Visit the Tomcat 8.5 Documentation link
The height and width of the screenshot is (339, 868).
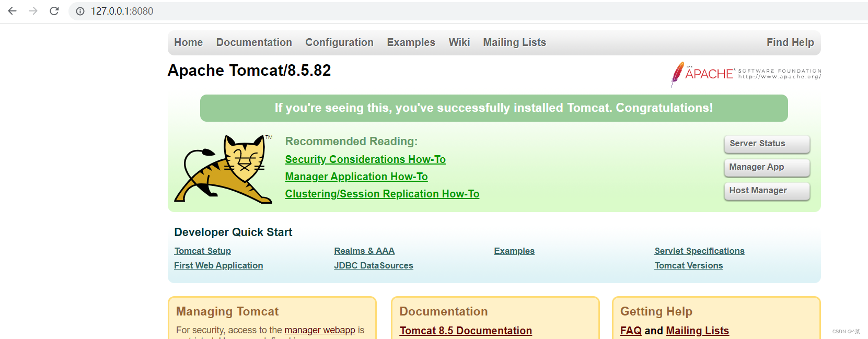click(466, 331)
